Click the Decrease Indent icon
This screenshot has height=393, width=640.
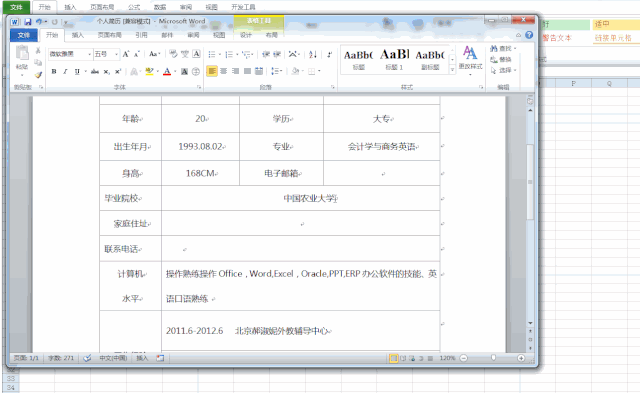266,54
